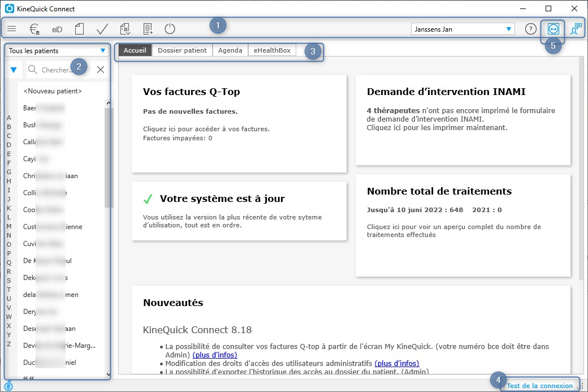The height and width of the screenshot is (392, 588).
Task: Click patient list scroll-down arrow
Action: pyautogui.click(x=109, y=374)
